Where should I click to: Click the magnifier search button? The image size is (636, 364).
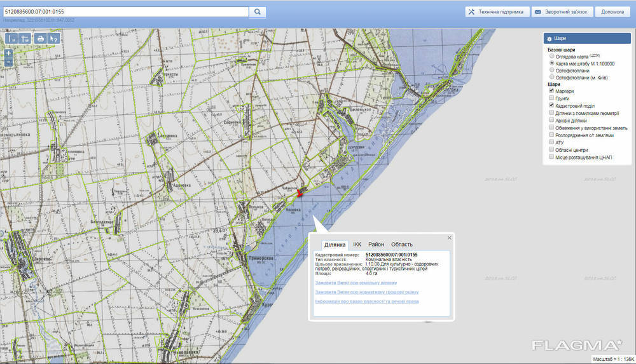(x=257, y=11)
